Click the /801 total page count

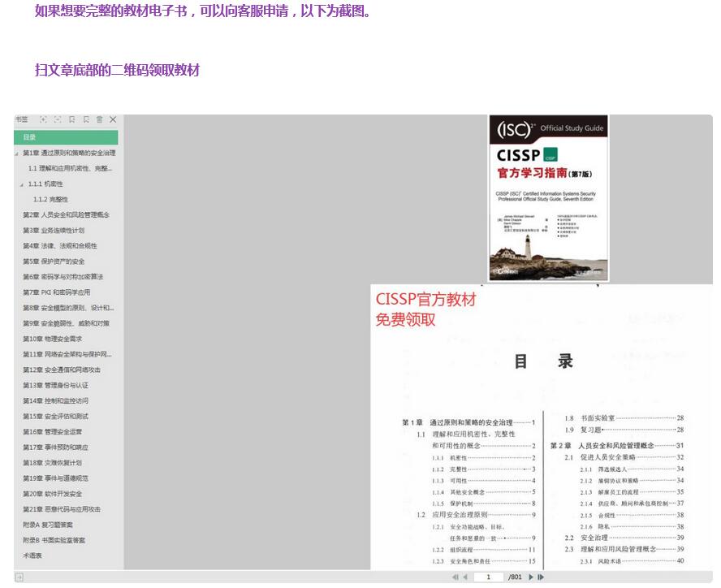[x=515, y=577]
